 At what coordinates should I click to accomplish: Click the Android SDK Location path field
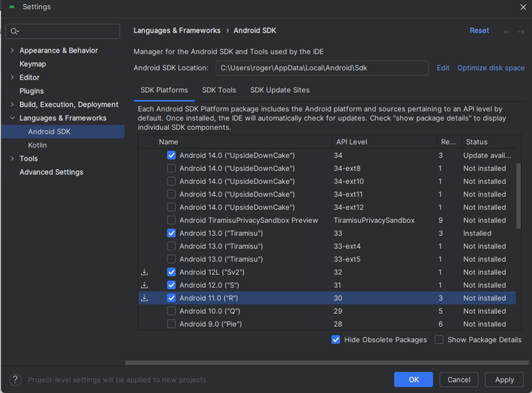pos(322,68)
